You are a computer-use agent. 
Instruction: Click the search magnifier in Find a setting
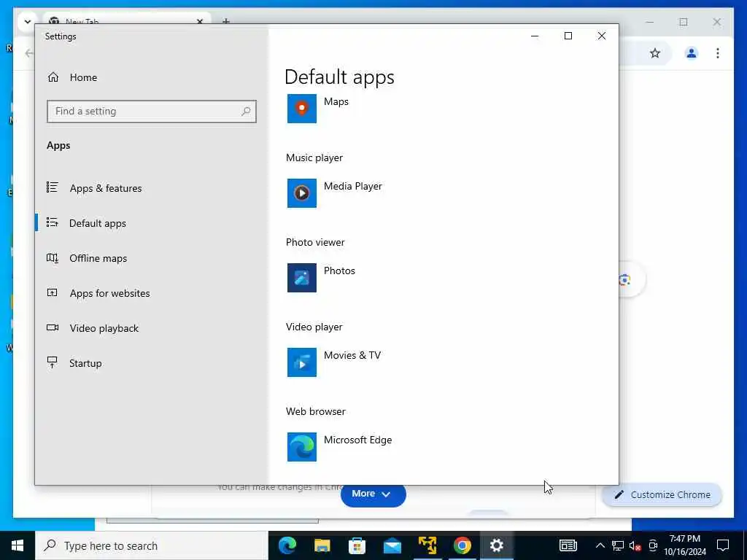pyautogui.click(x=246, y=112)
